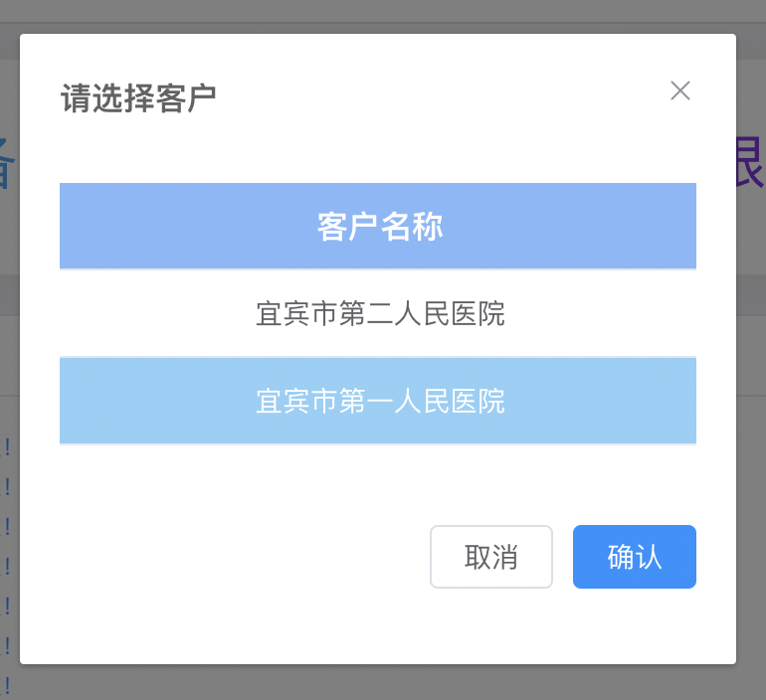Confirm the selected customer

635,557
